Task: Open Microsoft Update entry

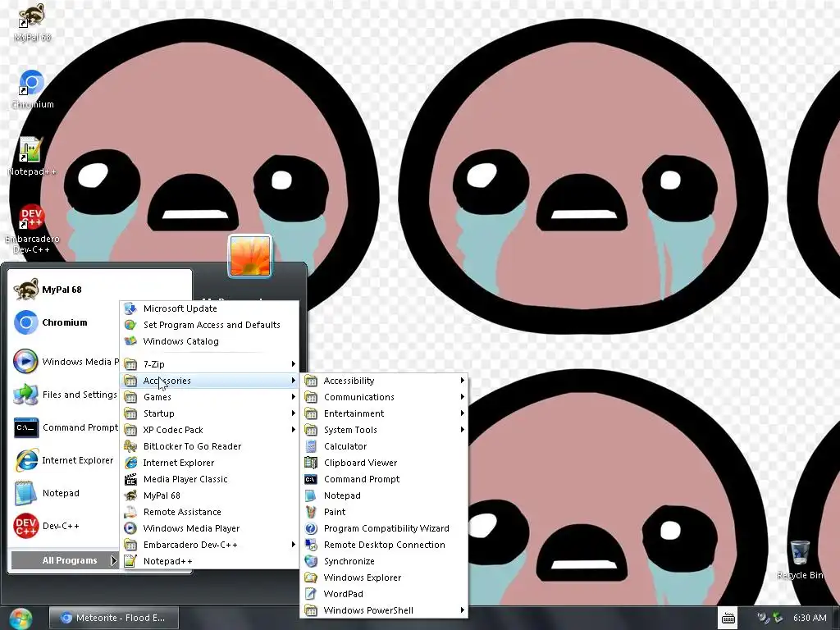Action: 209,308
